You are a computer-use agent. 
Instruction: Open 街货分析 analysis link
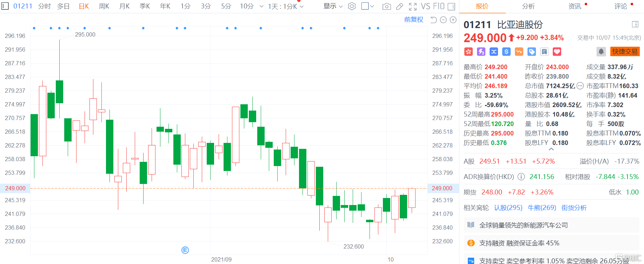[574, 207]
